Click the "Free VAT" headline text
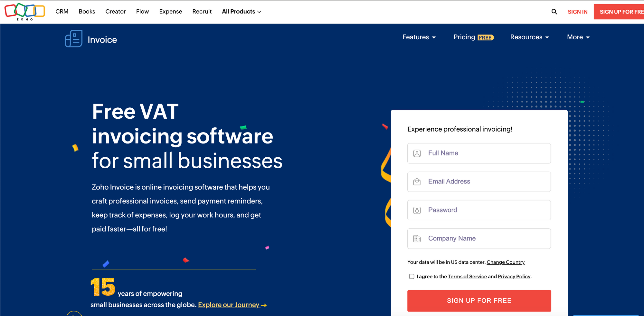644x316 pixels. (x=135, y=112)
